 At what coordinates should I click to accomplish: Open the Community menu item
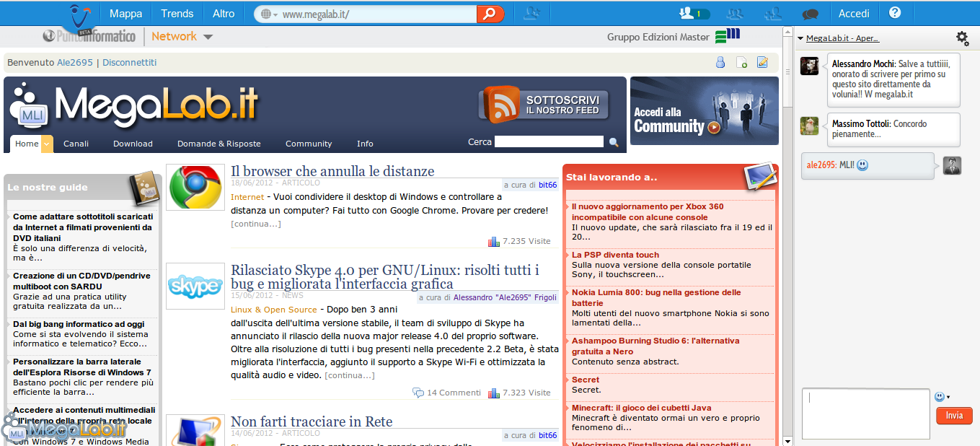pos(309,144)
